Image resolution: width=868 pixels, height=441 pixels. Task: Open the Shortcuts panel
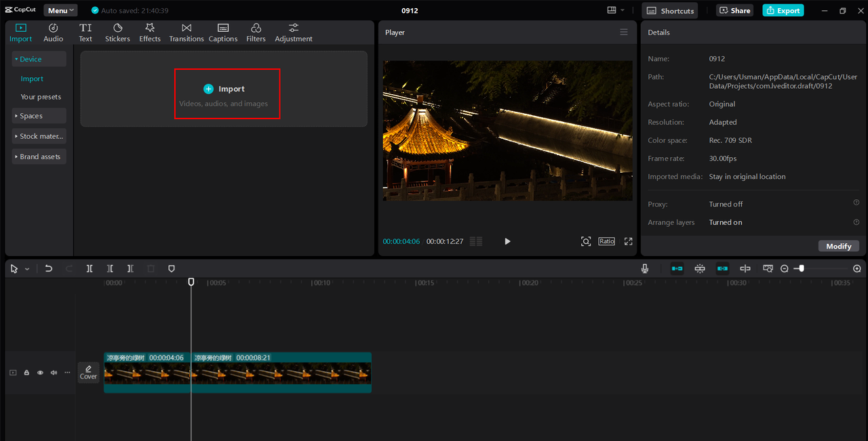[670, 10]
